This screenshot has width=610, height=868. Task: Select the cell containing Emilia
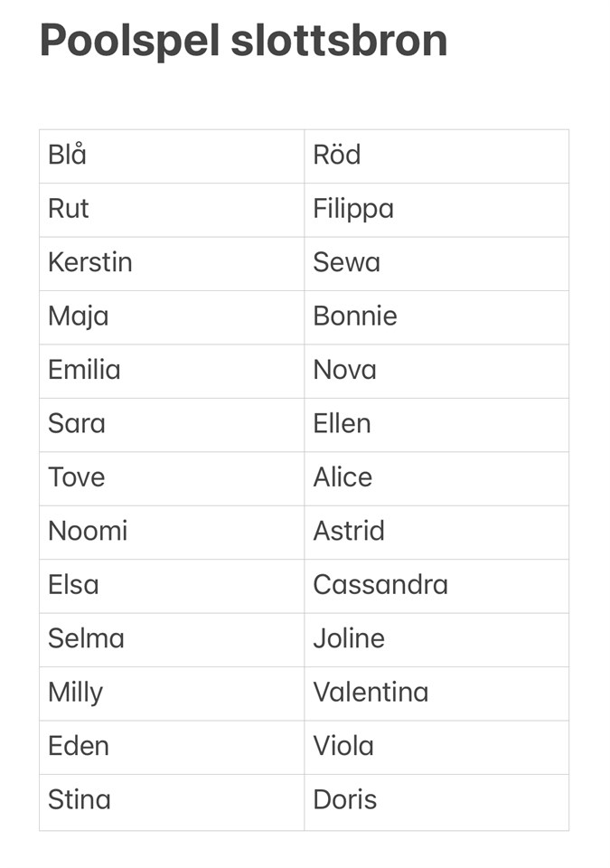84,370
